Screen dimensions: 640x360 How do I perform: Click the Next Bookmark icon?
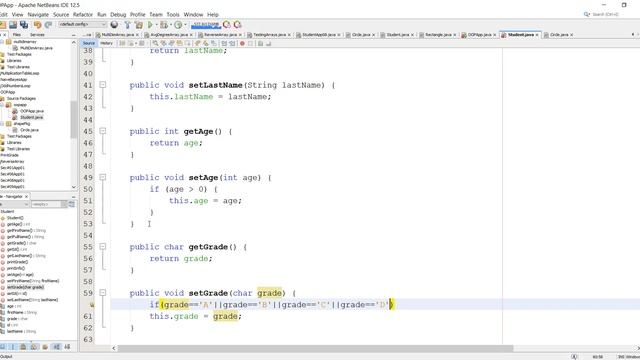pyautogui.click(x=205, y=43)
